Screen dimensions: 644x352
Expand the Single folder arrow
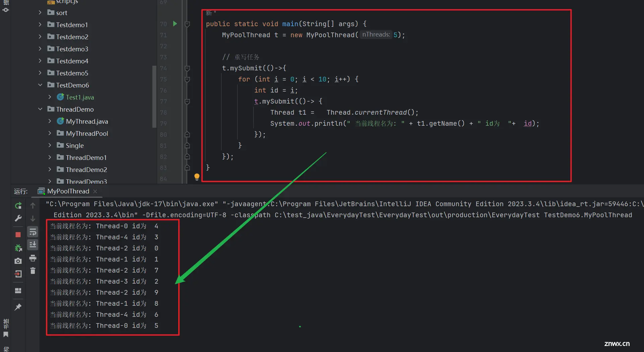click(50, 145)
